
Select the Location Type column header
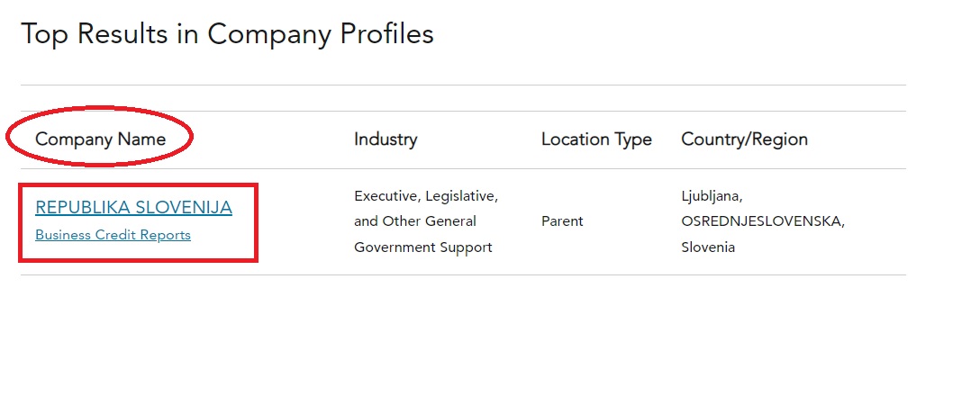[596, 139]
